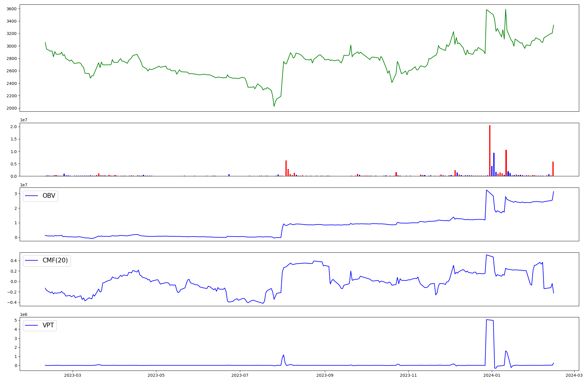Select the 2024-01 date tick label
588x382 pixels.
[492, 375]
